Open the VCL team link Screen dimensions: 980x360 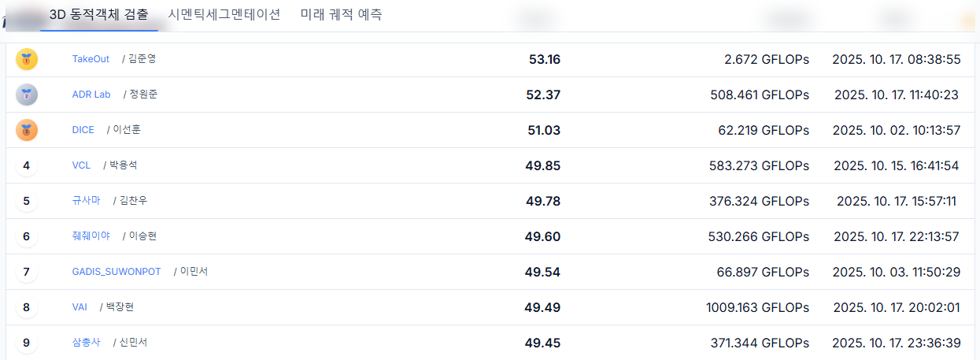[x=81, y=165]
